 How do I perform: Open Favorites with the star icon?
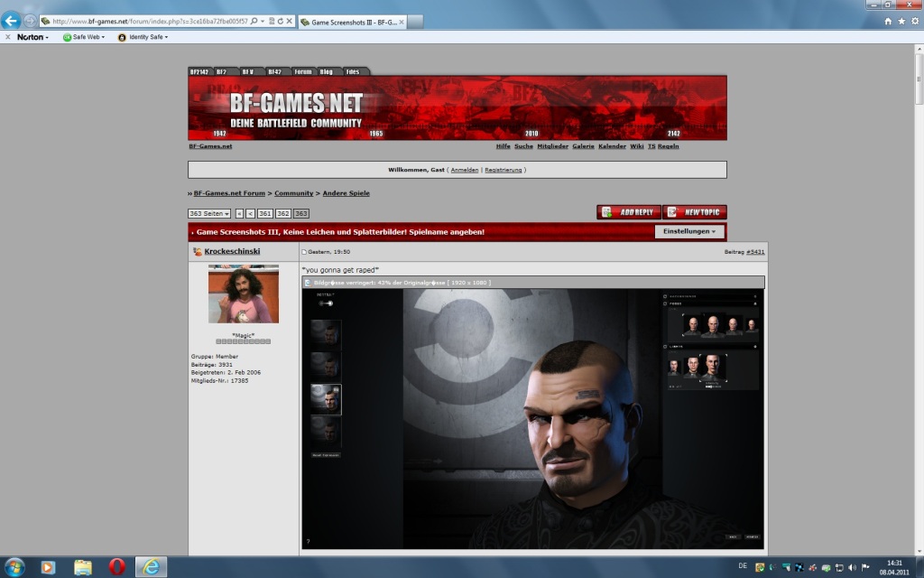tap(901, 22)
